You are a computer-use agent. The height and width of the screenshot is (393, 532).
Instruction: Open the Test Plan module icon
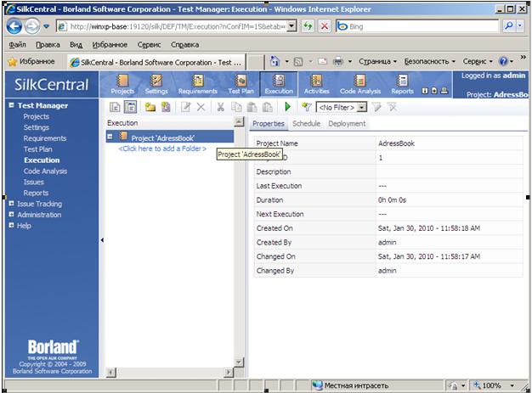241,84
